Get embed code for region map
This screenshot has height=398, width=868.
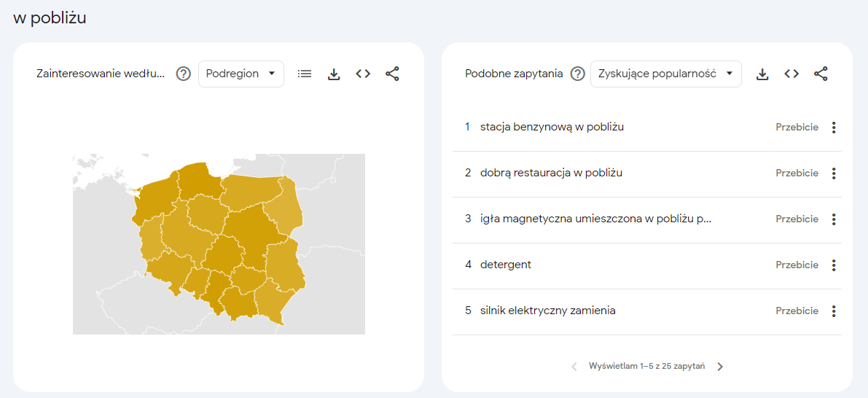(363, 74)
